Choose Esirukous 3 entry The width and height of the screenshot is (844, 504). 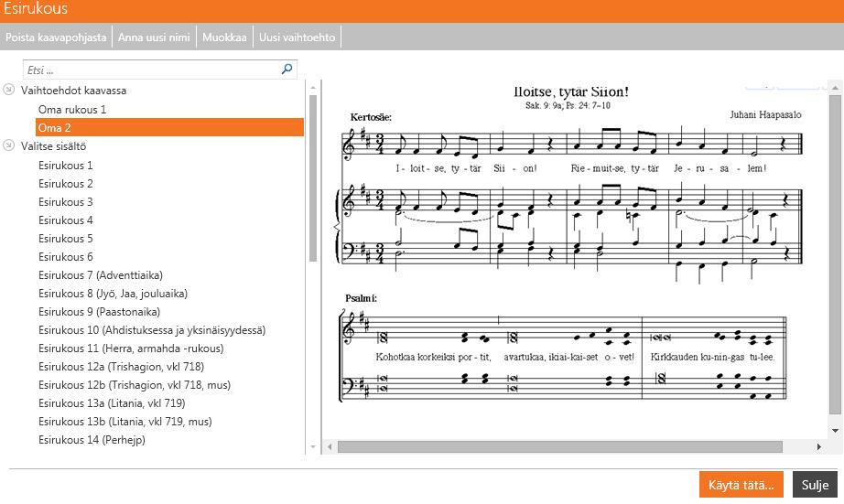click(65, 202)
